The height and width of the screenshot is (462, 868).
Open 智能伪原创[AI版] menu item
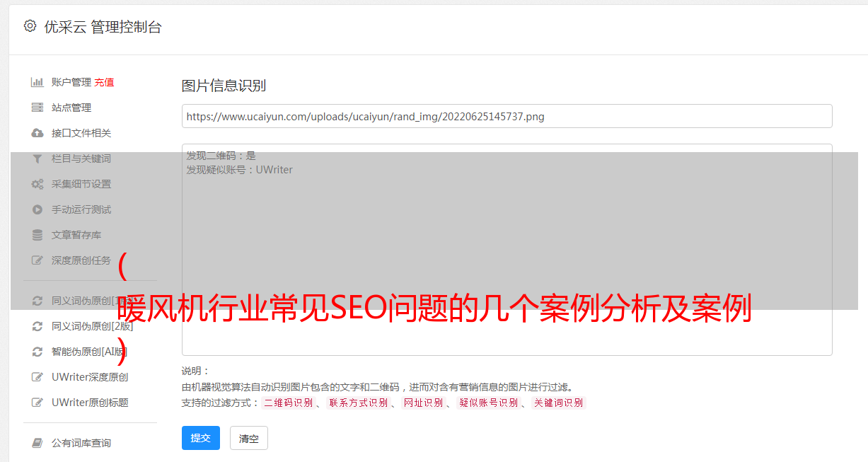click(x=90, y=352)
